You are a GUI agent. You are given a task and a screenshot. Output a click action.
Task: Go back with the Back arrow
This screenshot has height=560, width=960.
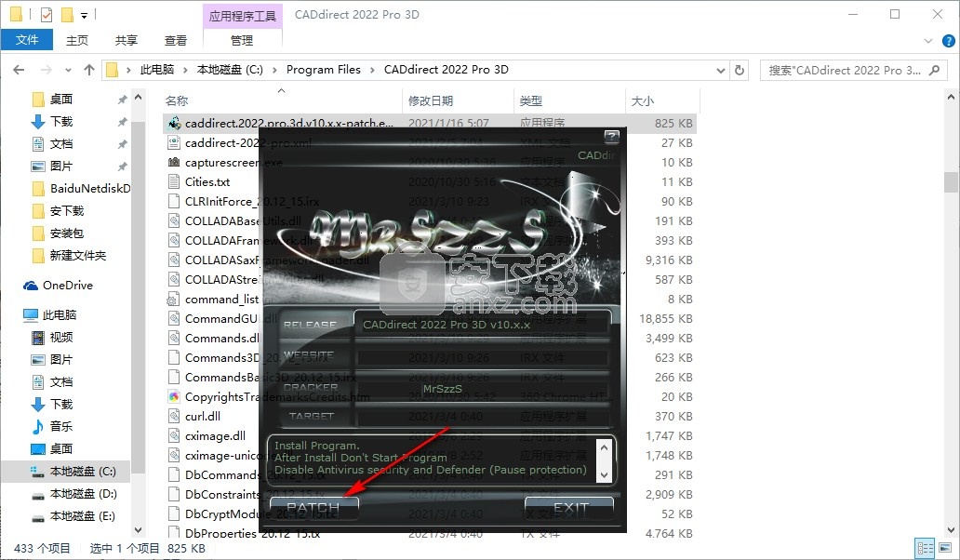(19, 70)
